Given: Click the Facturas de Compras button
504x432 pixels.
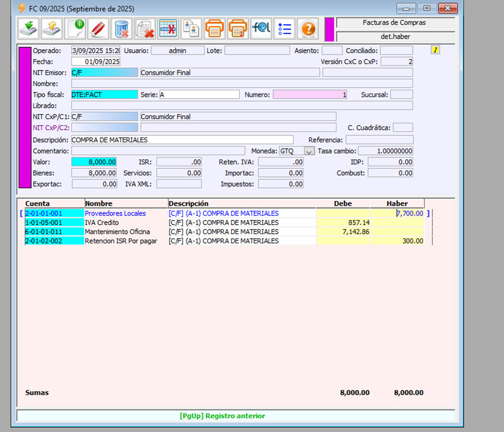Looking at the screenshot, I should coord(395,23).
